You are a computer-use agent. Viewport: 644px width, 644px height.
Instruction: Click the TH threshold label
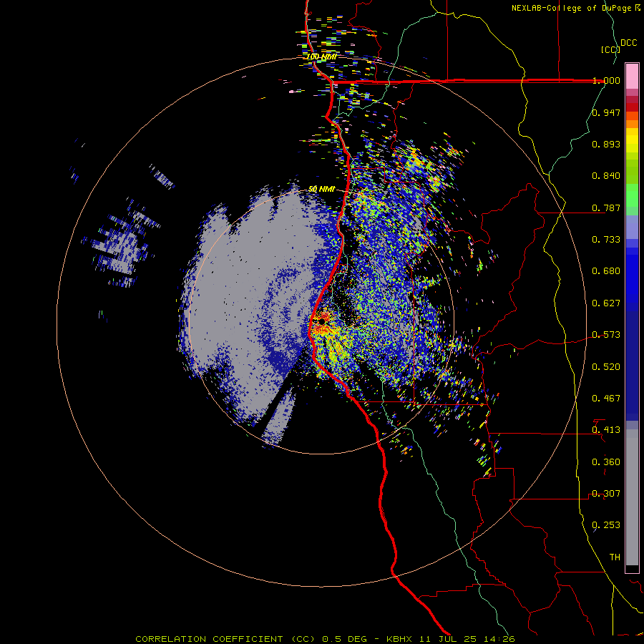[x=615, y=557]
